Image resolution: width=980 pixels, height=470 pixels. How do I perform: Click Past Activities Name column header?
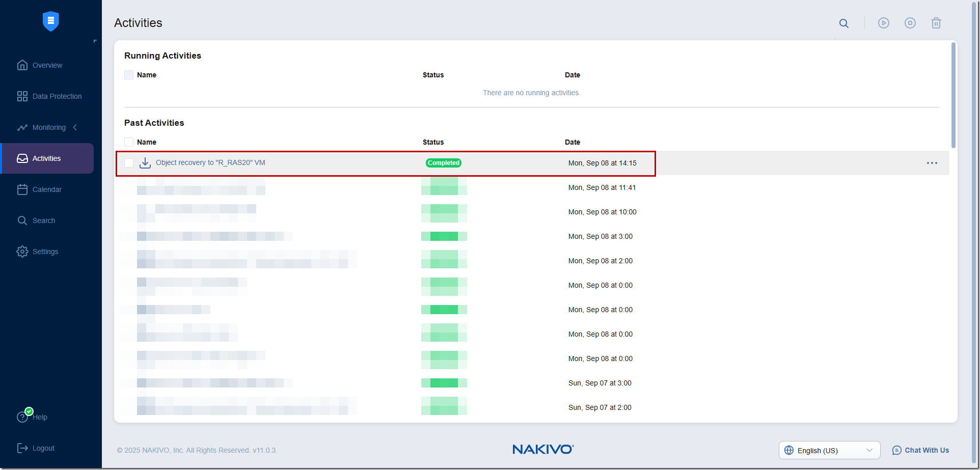[x=147, y=142]
